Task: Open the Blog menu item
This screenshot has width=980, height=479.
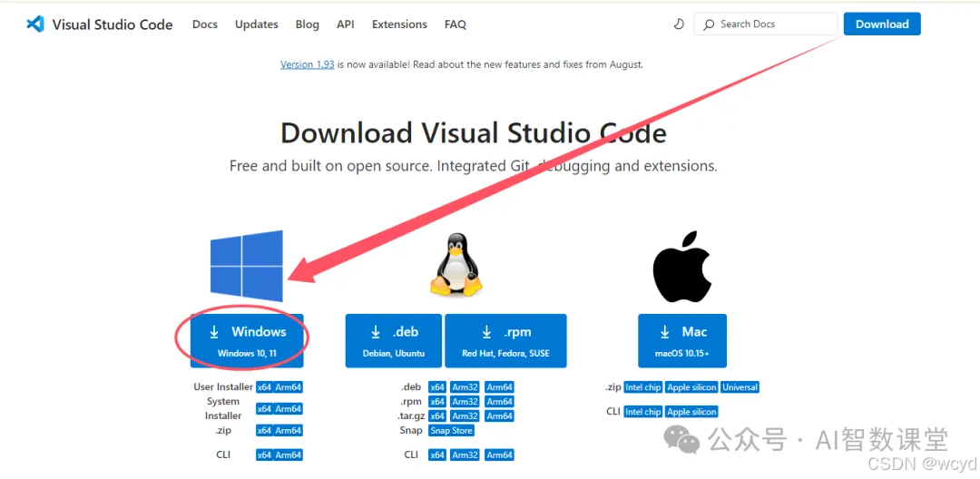Action: 307,24
